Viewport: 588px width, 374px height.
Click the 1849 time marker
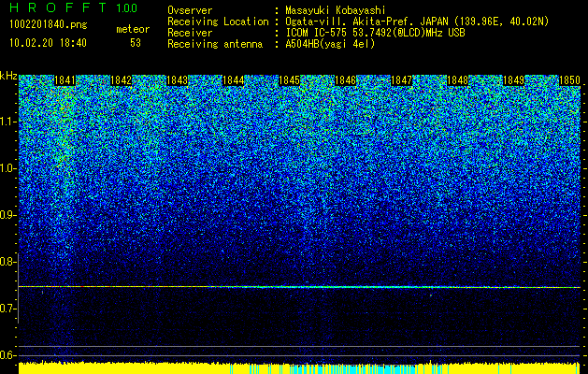514,80
